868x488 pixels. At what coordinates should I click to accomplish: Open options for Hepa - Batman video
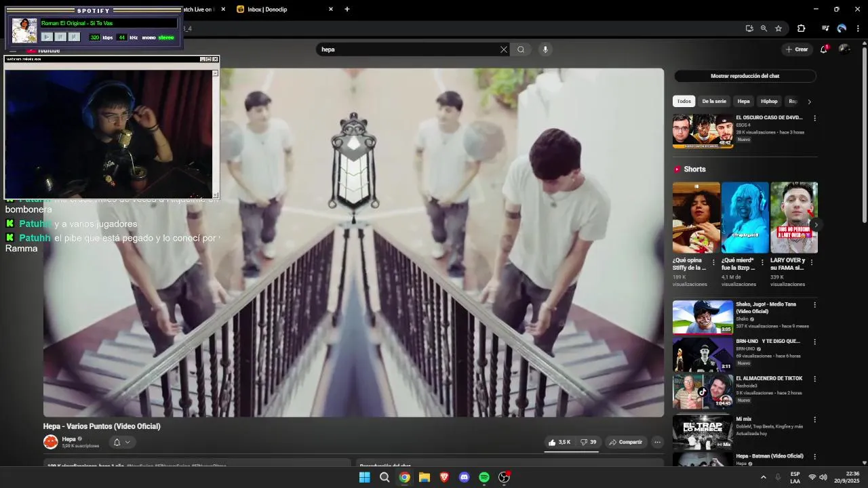(x=814, y=457)
